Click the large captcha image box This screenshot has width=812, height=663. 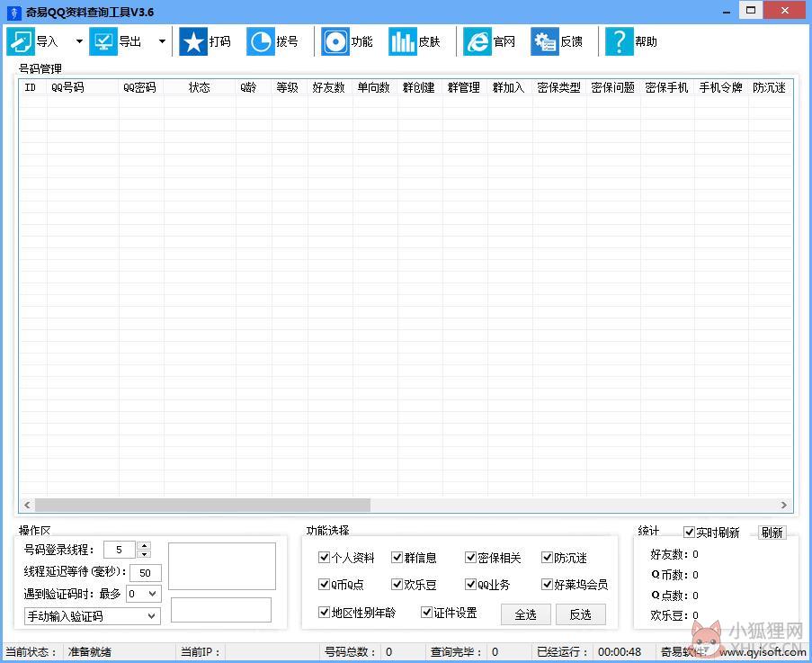tap(222, 566)
